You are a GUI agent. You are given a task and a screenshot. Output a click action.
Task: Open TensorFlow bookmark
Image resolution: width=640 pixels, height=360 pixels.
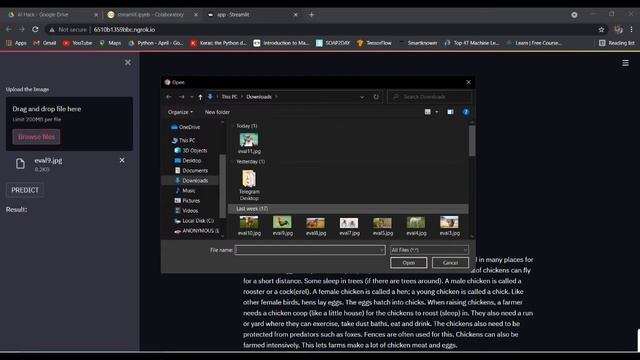tap(374, 43)
